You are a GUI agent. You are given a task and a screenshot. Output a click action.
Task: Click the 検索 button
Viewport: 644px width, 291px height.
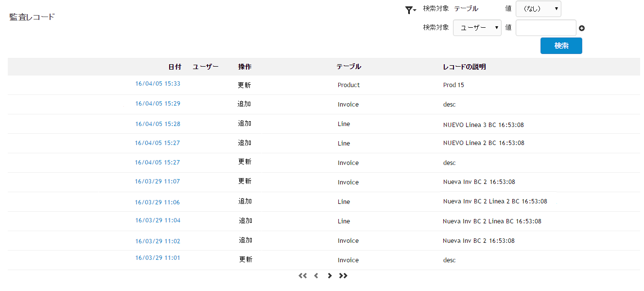click(561, 46)
